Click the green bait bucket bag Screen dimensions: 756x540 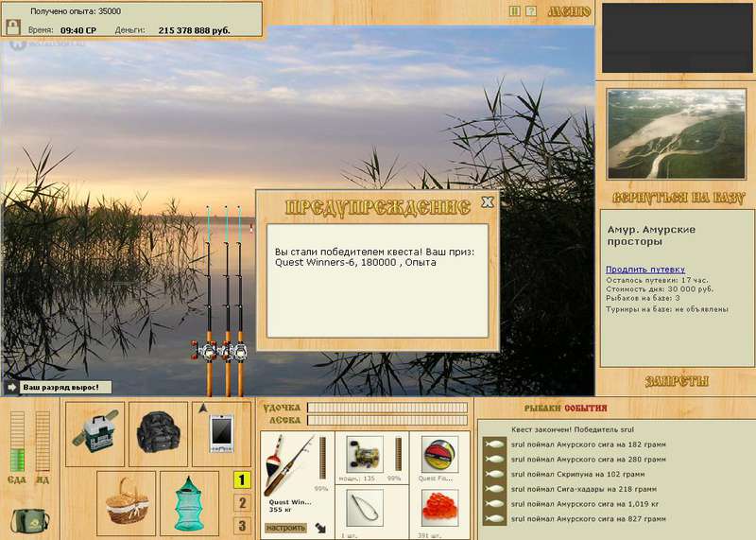(30, 520)
